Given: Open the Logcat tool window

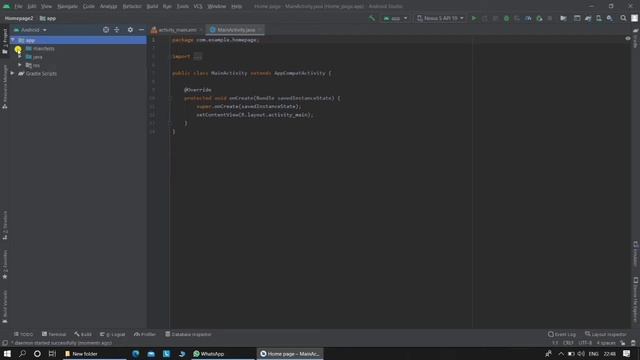Looking at the screenshot, I should click(113, 334).
